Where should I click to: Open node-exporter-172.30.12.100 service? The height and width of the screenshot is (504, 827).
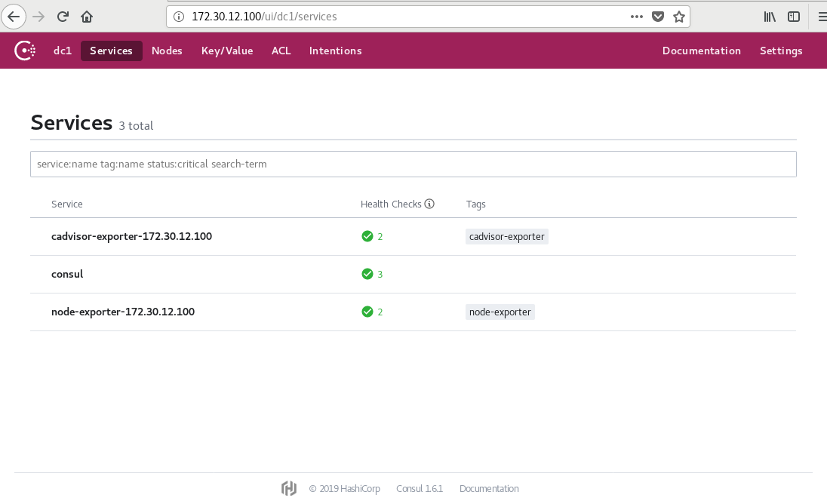(123, 312)
